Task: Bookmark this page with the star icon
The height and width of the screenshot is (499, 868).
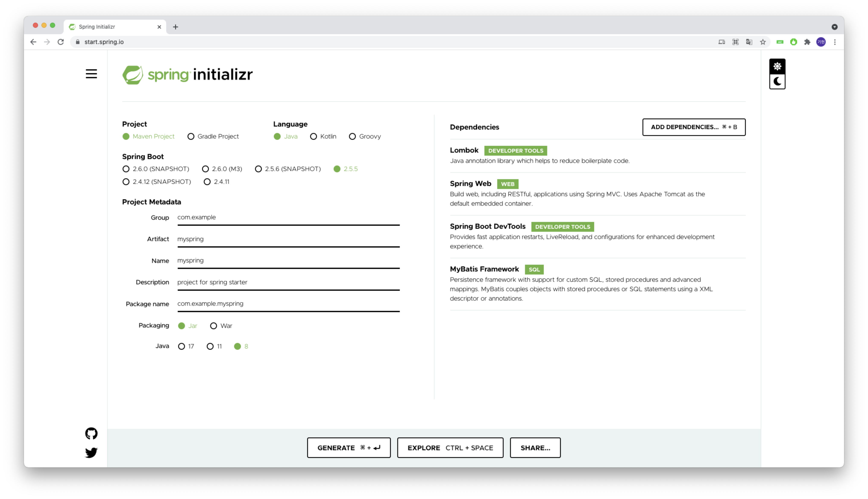Action: [762, 42]
